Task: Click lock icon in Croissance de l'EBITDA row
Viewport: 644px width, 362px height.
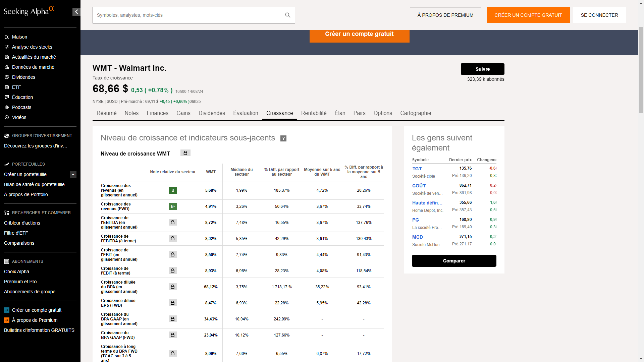Action: click(x=173, y=223)
